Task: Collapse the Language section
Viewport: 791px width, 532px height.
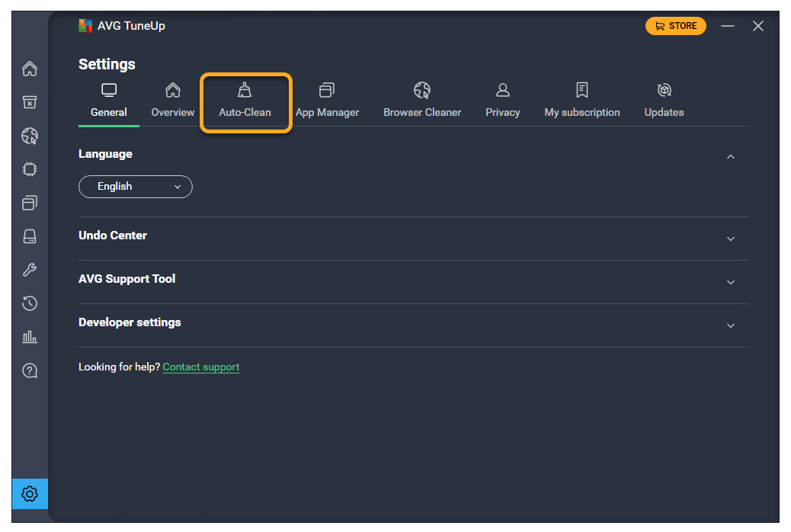Action: 730,157
